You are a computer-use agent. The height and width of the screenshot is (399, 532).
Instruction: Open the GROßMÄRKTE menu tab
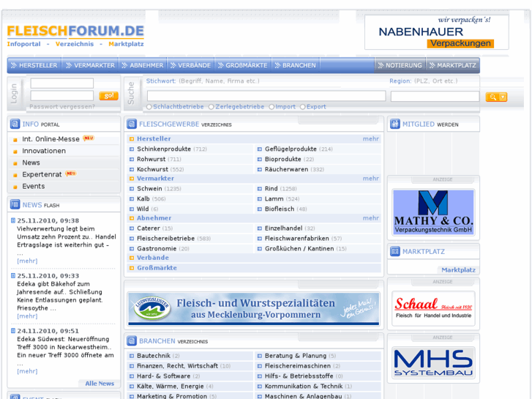(x=243, y=65)
